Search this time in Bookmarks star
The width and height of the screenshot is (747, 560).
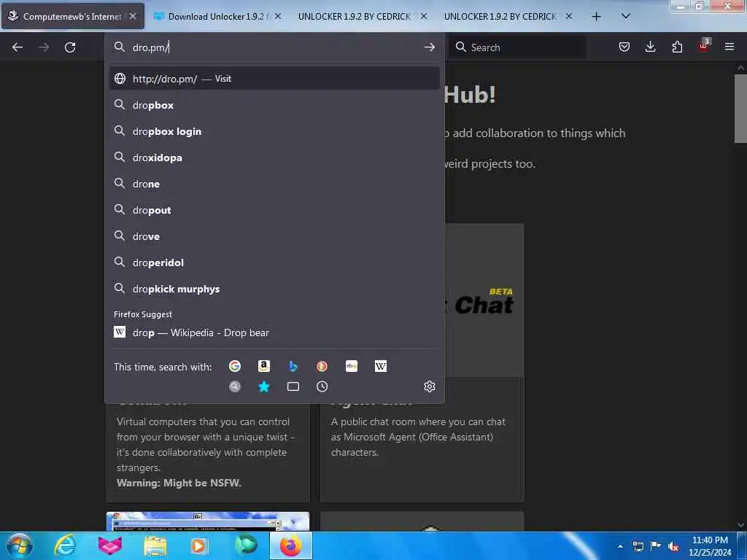[264, 386]
